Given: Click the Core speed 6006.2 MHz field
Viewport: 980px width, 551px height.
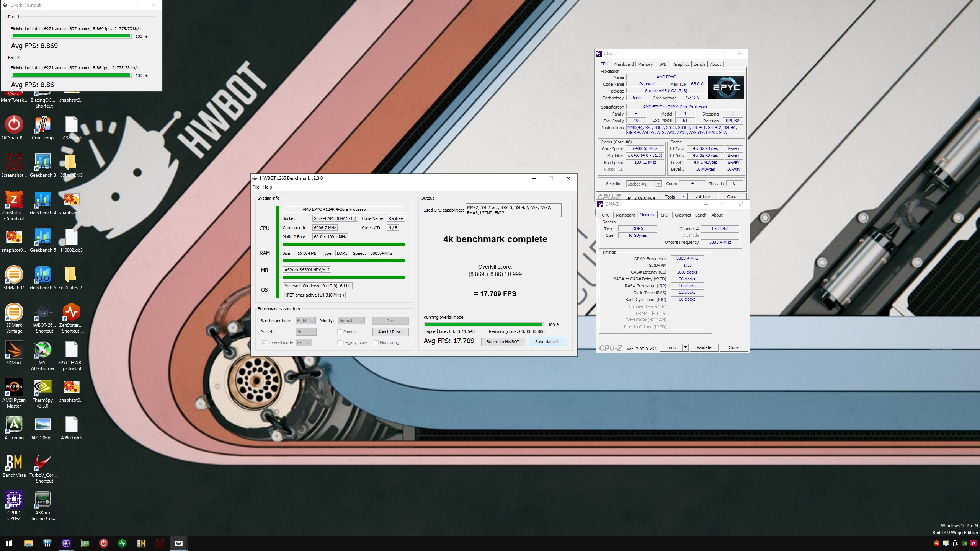Looking at the screenshot, I should [x=325, y=228].
